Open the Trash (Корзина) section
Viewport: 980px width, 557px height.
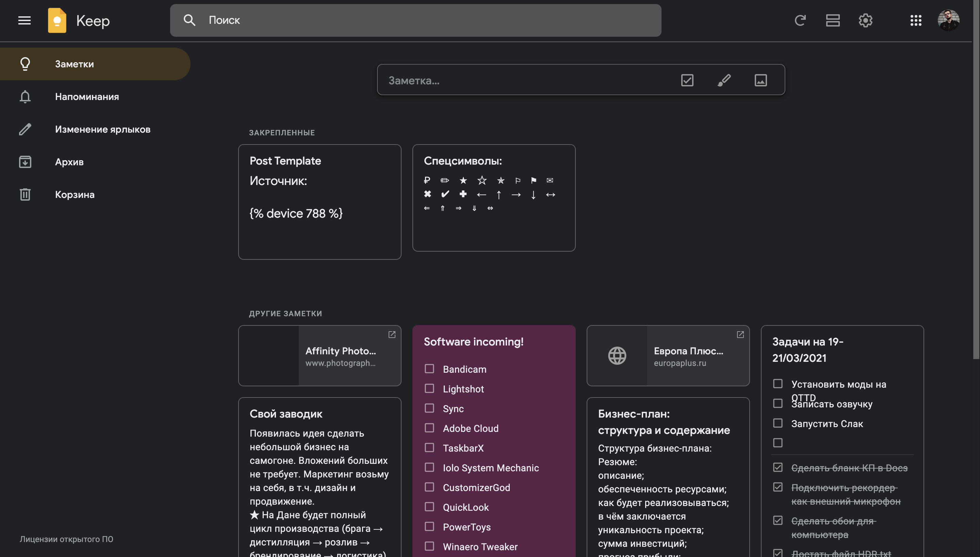[x=74, y=195]
